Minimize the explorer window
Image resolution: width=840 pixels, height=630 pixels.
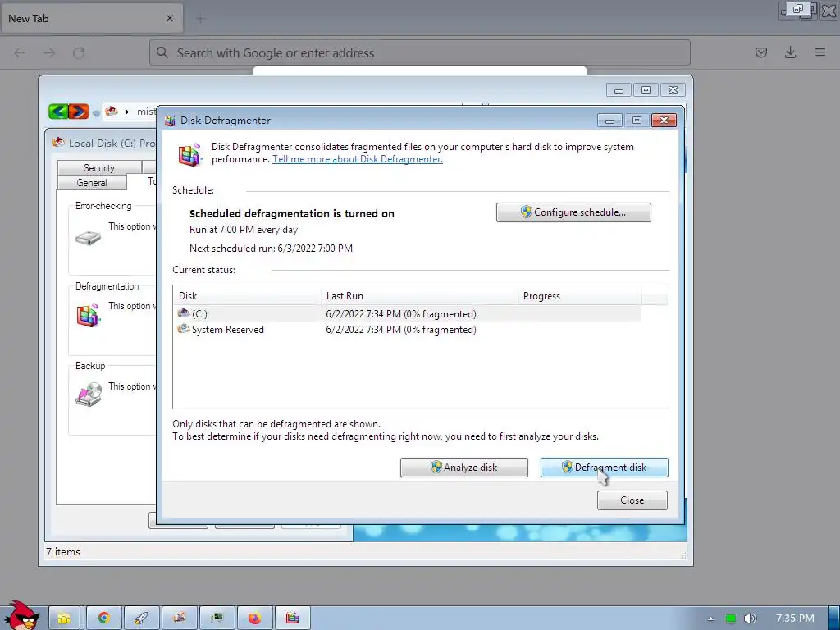[x=619, y=90]
